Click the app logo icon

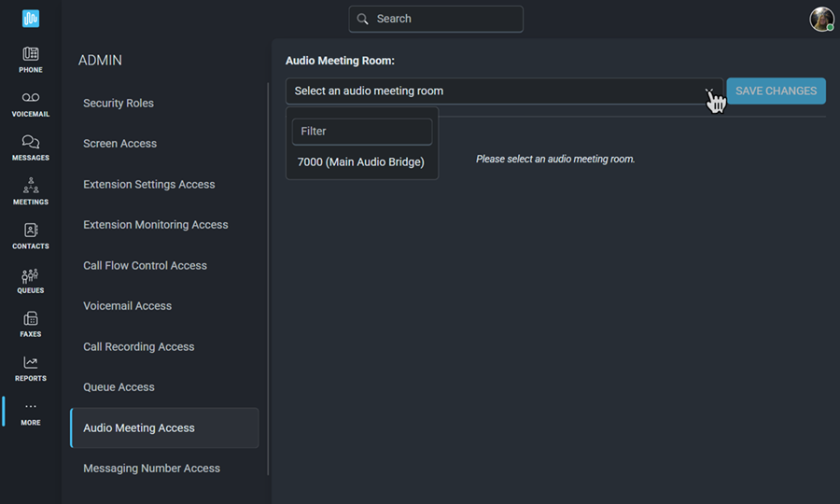click(x=31, y=19)
